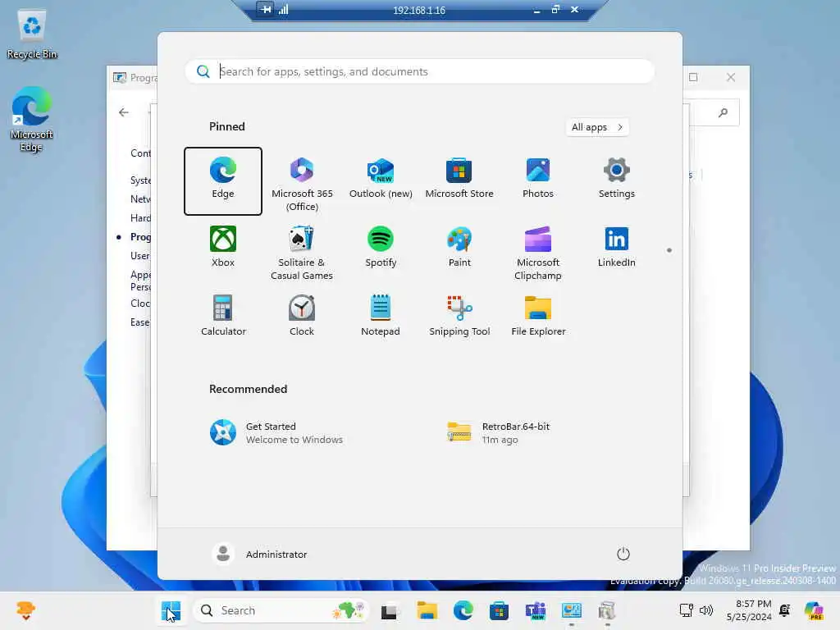Open the power options button

(623, 554)
